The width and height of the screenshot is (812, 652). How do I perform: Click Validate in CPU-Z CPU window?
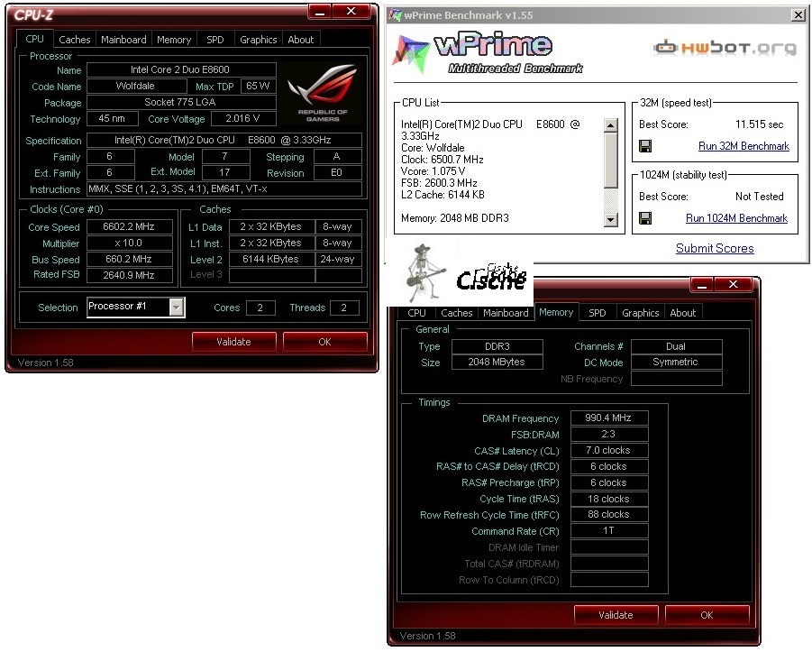click(x=233, y=342)
